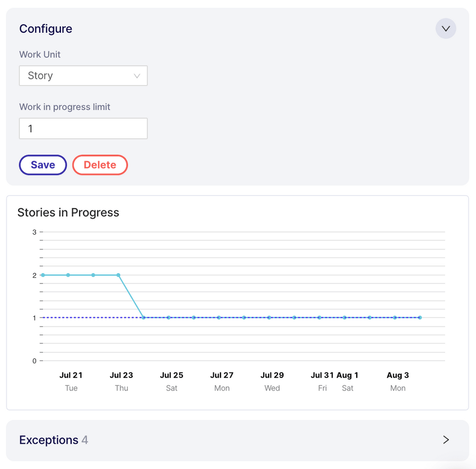Click the Jul 23 data point at 2

click(119, 275)
